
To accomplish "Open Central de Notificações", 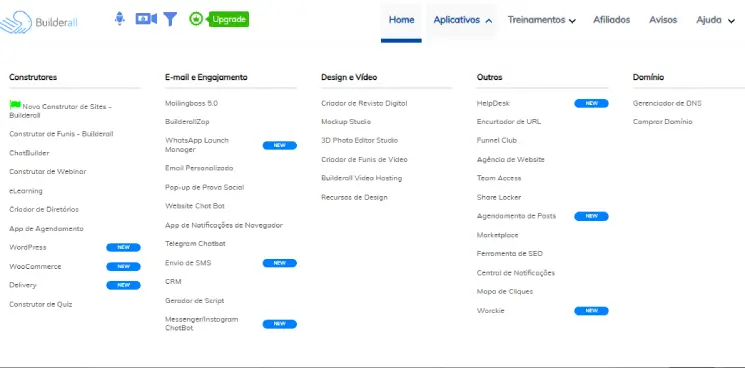I will pyautogui.click(x=516, y=273).
